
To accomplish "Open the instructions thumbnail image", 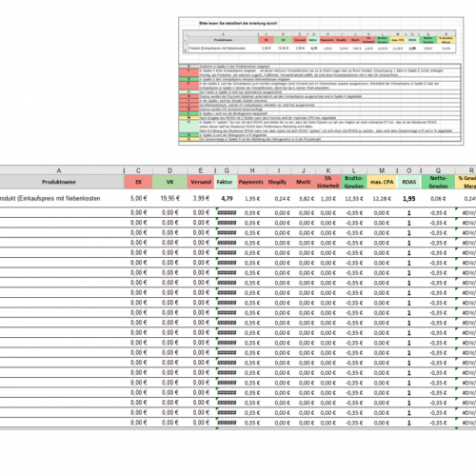I will [321, 81].
